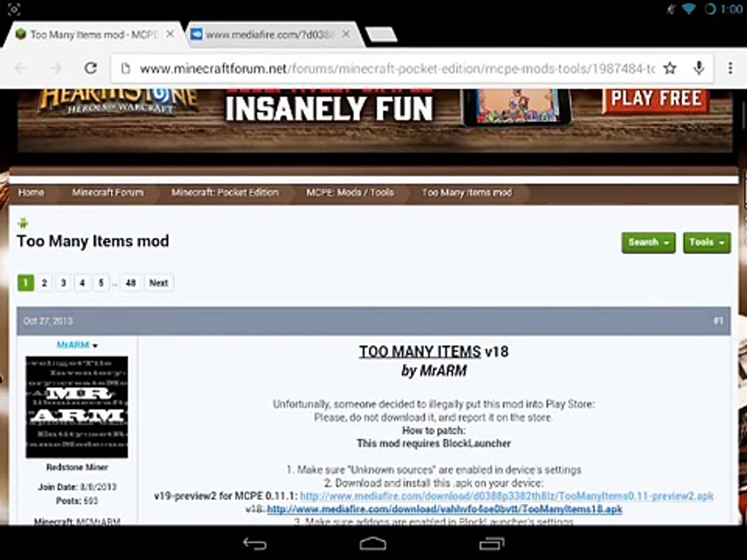This screenshot has height=560, width=747.
Task: Open the post #1 permalink
Action: (718, 321)
